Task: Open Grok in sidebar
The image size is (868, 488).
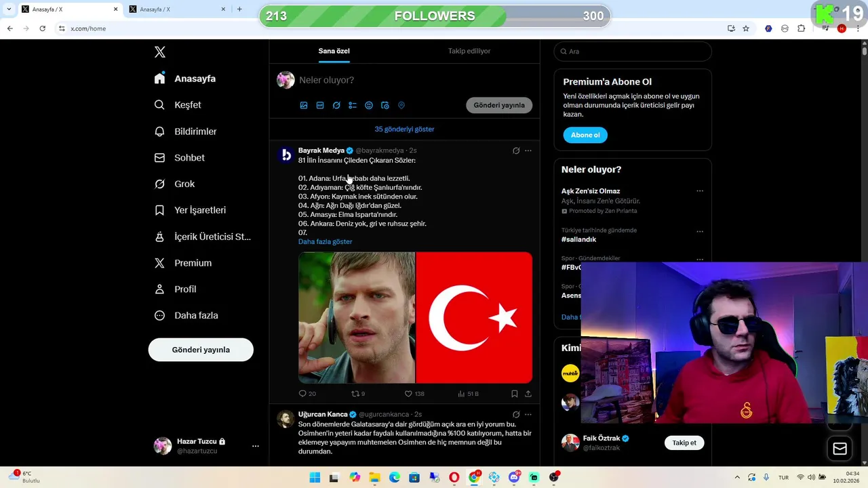Action: (x=174, y=184)
